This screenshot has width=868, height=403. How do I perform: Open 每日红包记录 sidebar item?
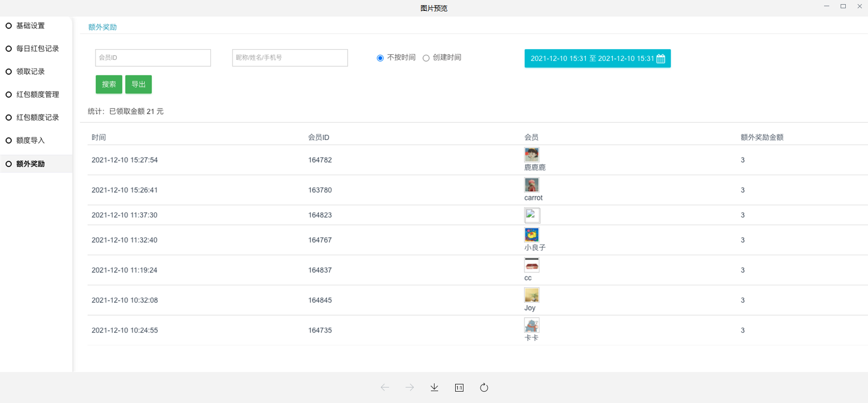[x=37, y=49]
